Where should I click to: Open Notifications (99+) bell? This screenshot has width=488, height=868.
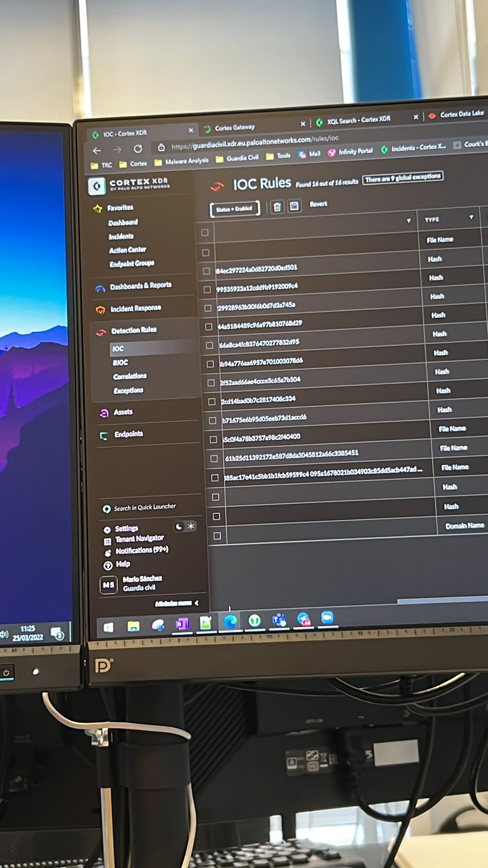[x=108, y=553]
